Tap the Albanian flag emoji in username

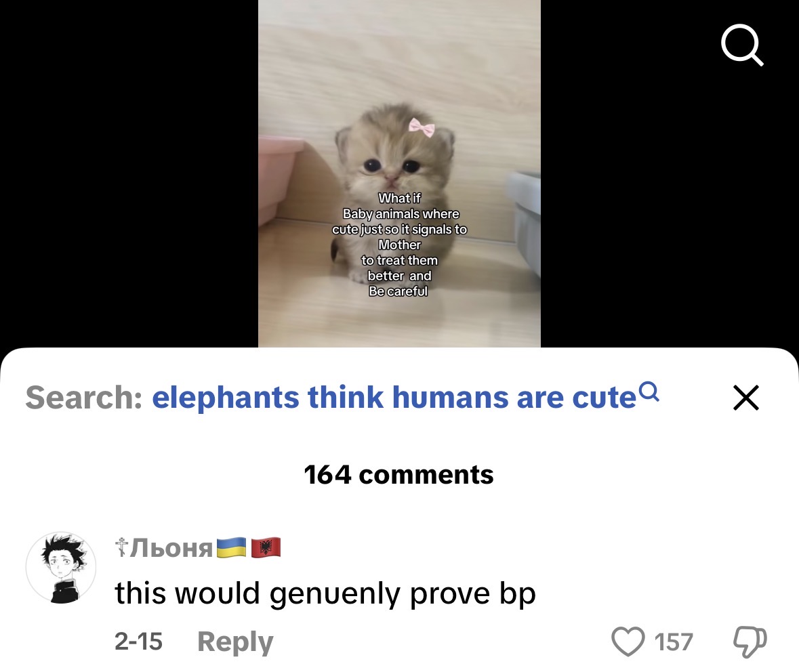click(x=266, y=547)
